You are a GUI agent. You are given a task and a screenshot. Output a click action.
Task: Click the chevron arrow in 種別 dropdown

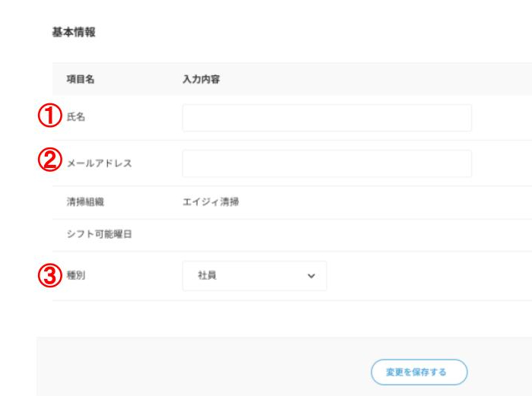coord(311,276)
